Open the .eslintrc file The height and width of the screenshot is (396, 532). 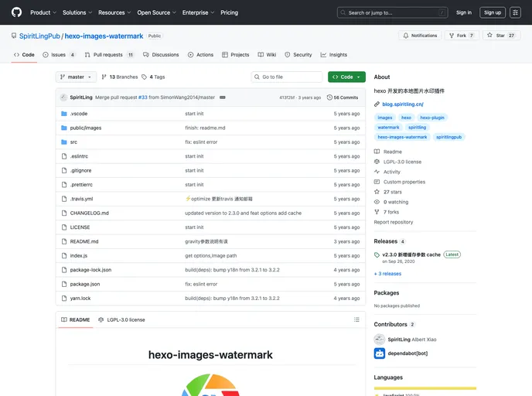click(79, 156)
